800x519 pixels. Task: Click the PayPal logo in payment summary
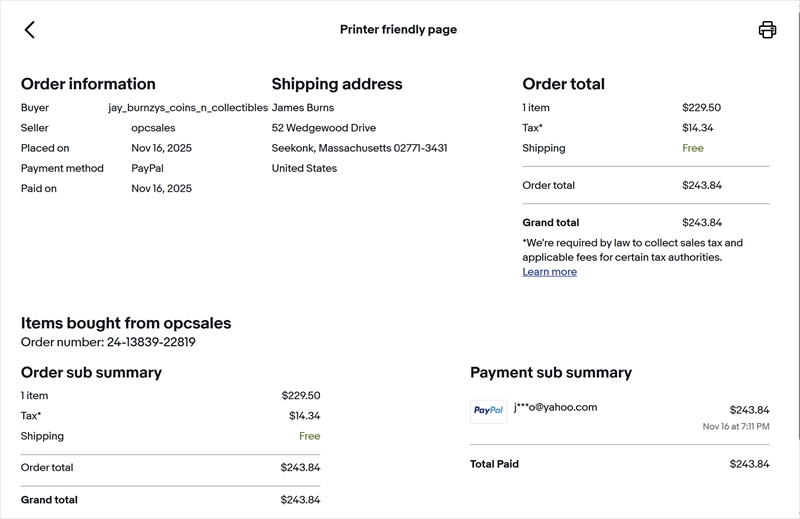[488, 411]
